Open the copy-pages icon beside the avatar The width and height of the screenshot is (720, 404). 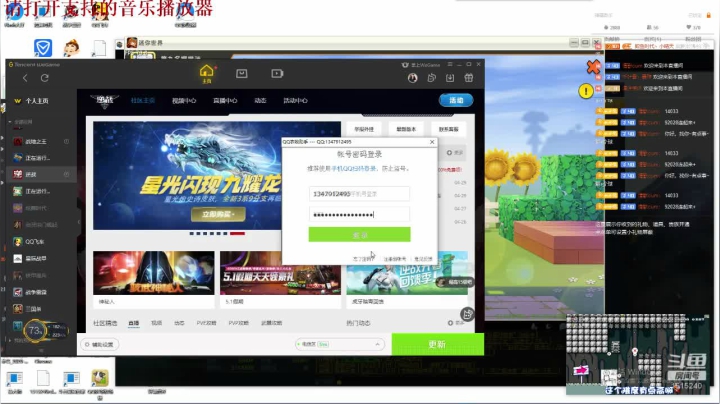pyautogui.click(x=431, y=78)
